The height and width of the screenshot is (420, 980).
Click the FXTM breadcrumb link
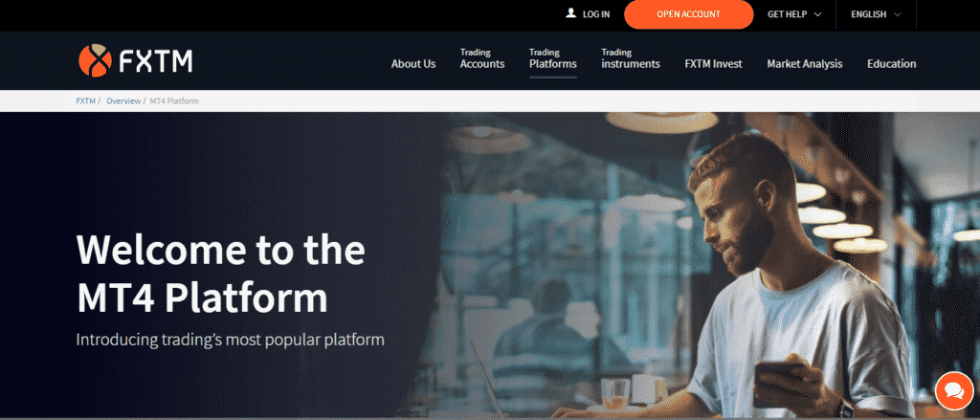pyautogui.click(x=85, y=100)
